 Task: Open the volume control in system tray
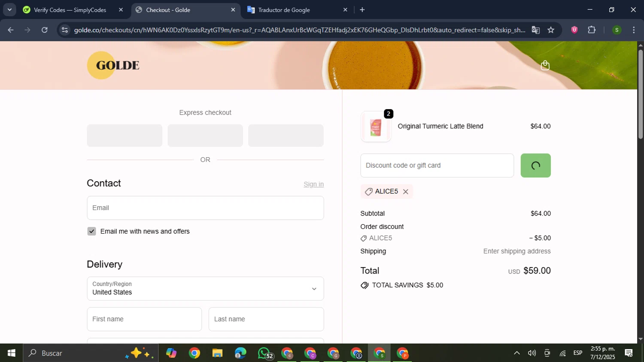click(532, 353)
